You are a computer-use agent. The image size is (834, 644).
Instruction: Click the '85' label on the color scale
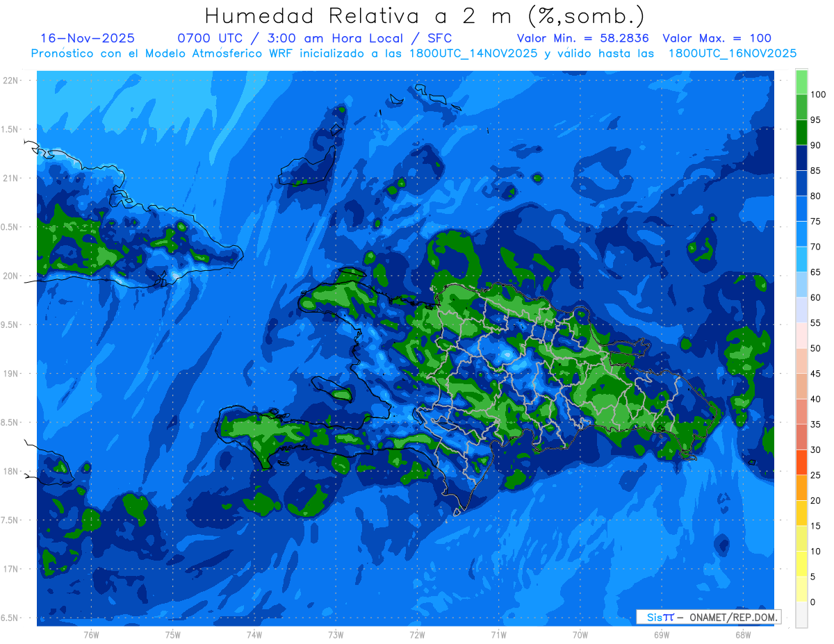tap(815, 171)
